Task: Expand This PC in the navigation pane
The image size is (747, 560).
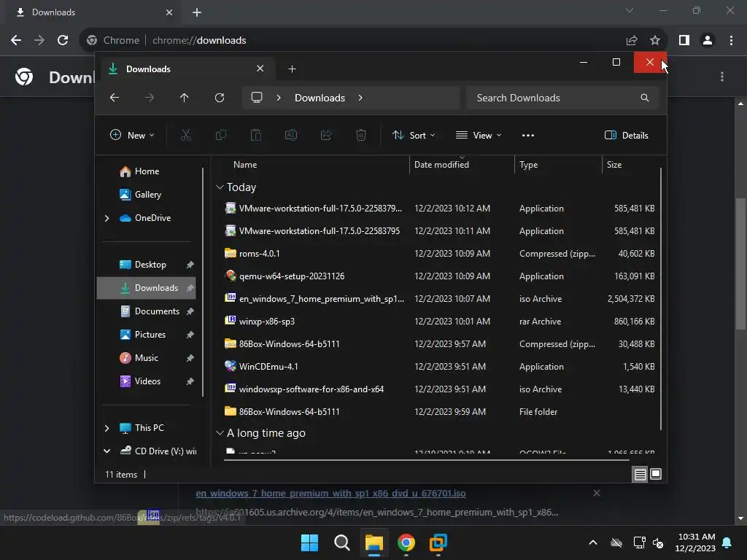Action: click(107, 428)
